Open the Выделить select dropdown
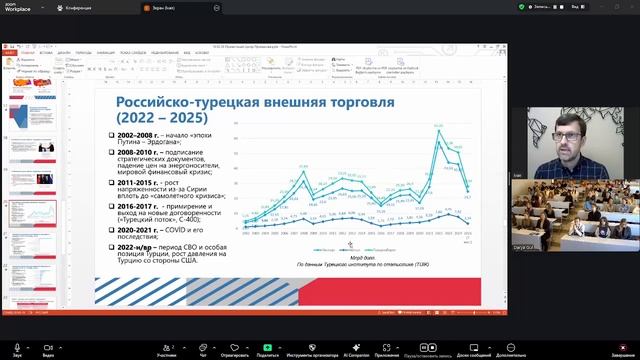 (342, 70)
